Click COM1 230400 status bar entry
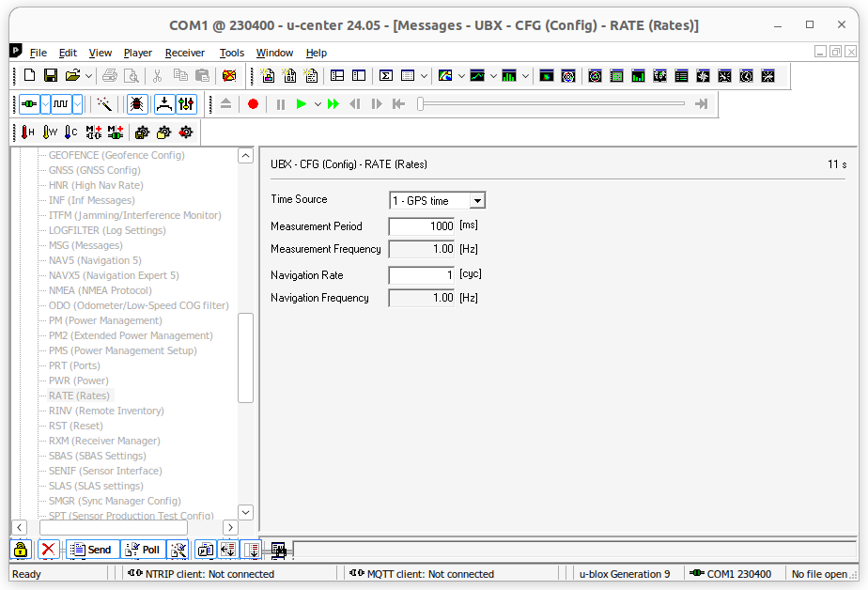The image size is (868, 590). coord(732,574)
